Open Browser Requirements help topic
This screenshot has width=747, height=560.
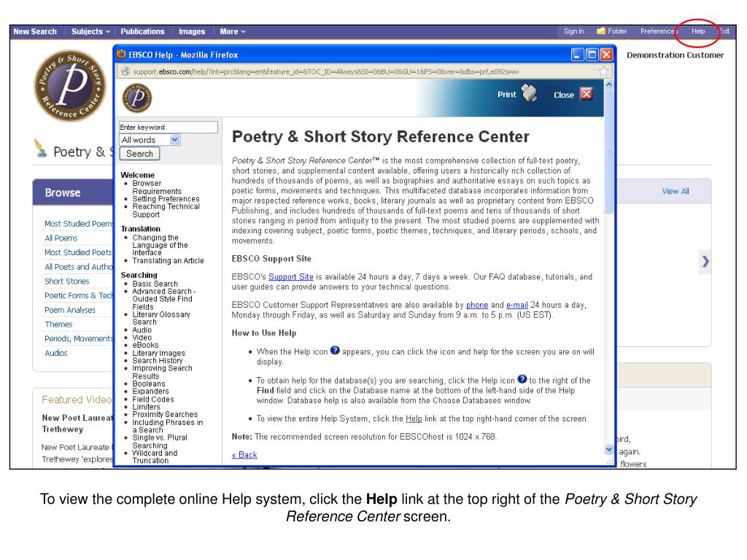coord(157,187)
